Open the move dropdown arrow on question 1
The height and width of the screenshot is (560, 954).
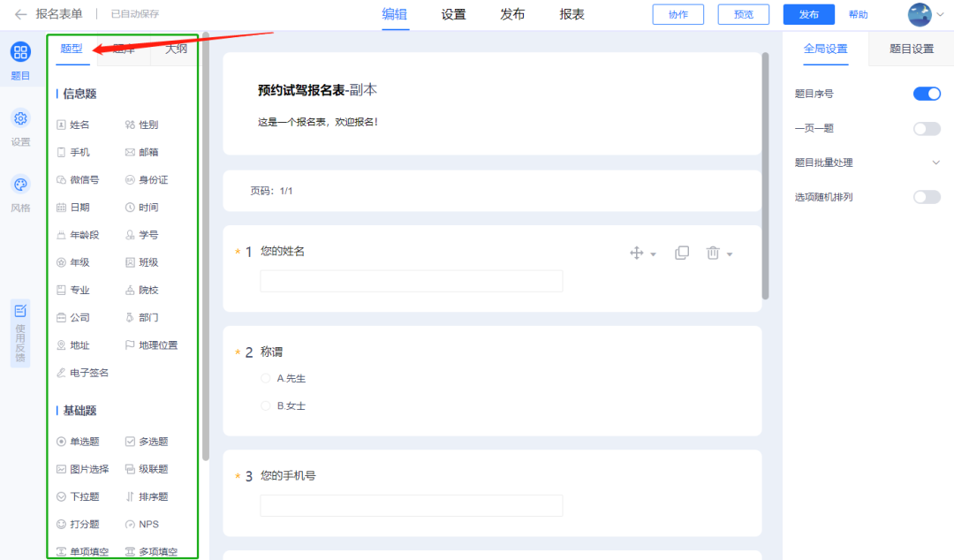654,254
